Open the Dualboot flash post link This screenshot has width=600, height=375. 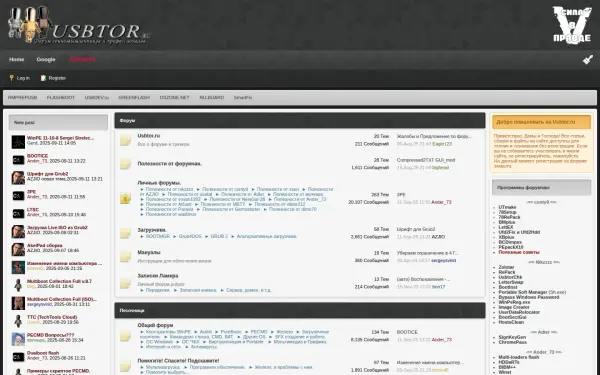pyautogui.click(x=43, y=353)
